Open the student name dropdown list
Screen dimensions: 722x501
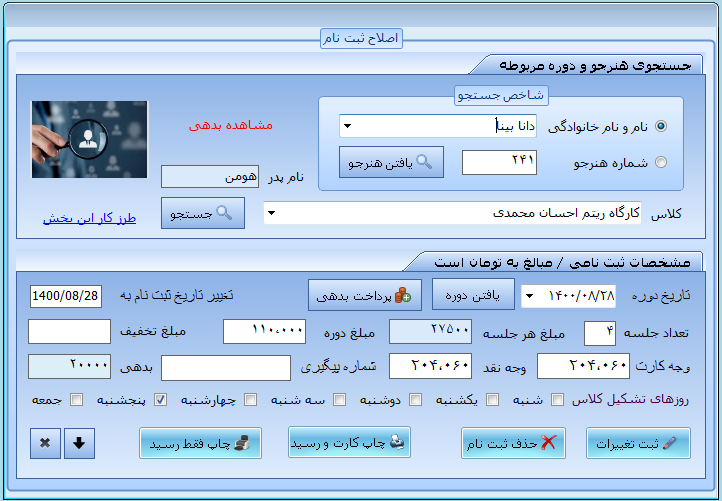(345, 127)
